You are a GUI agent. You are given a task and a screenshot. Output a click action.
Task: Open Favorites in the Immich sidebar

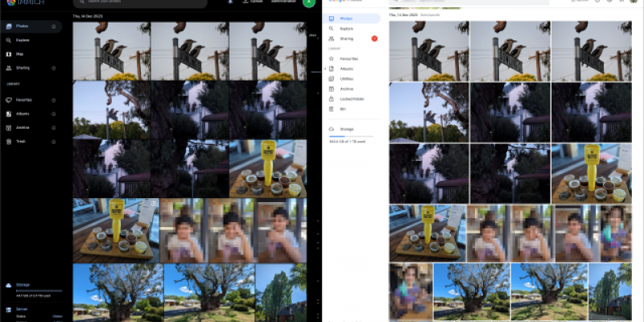(31, 100)
